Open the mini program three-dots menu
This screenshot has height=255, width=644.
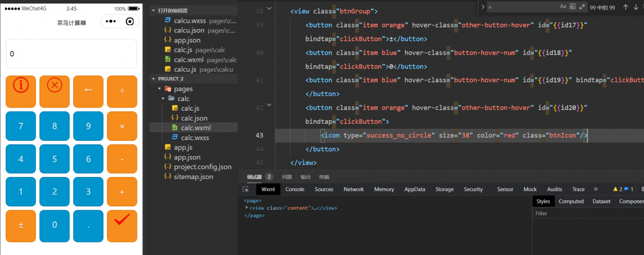(x=111, y=22)
